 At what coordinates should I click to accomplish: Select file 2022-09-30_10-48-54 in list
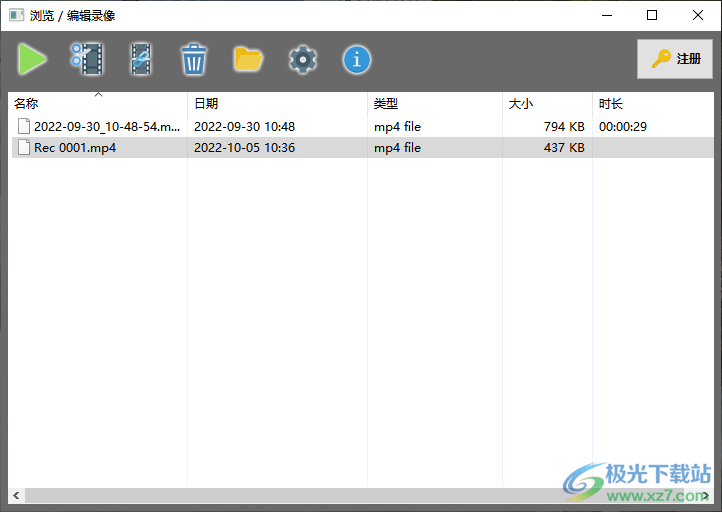[x=107, y=127]
